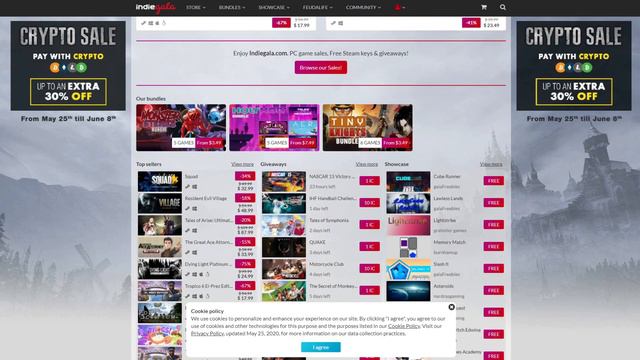Expand the Community menu
The width and height of the screenshot is (640, 360).
(363, 7)
